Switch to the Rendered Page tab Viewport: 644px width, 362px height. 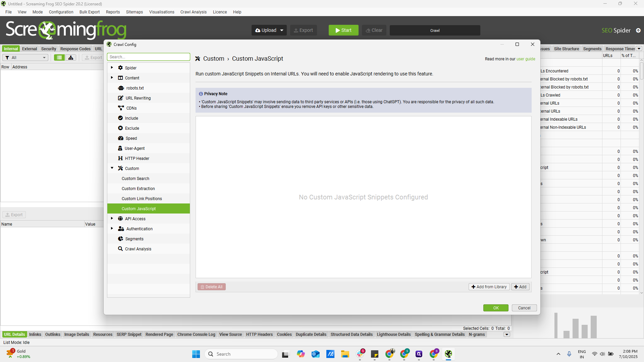click(159, 334)
